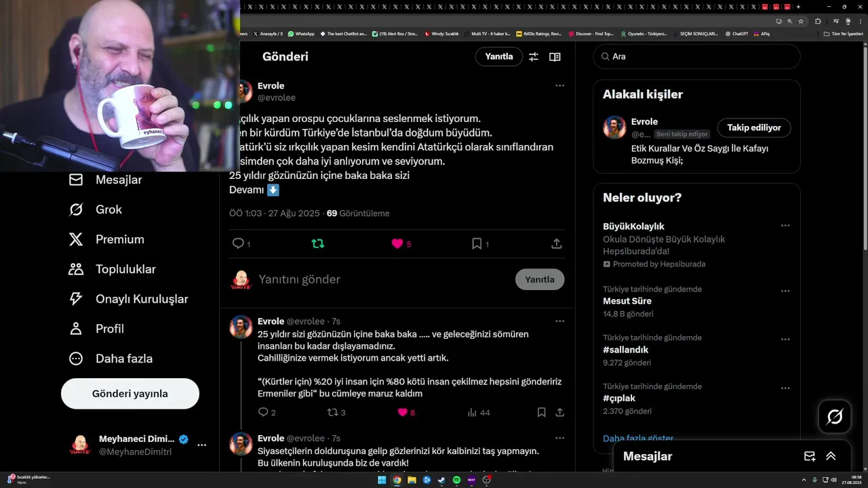Open more options on first reply thread post
The height and width of the screenshot is (488, 868).
(x=559, y=321)
